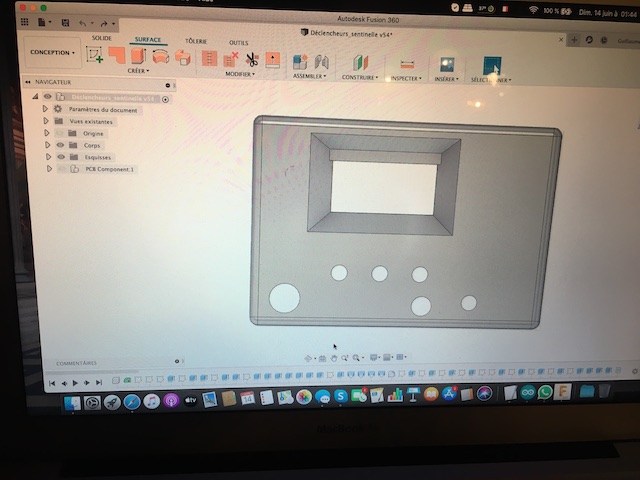Open the Modifier menu label
The height and width of the screenshot is (480, 640).
coord(240,74)
